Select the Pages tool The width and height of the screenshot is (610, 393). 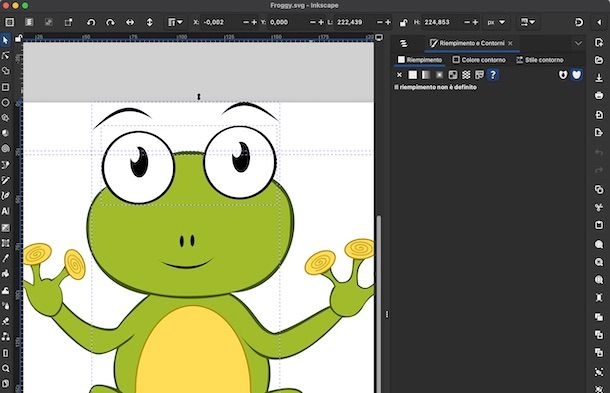click(x=5, y=384)
